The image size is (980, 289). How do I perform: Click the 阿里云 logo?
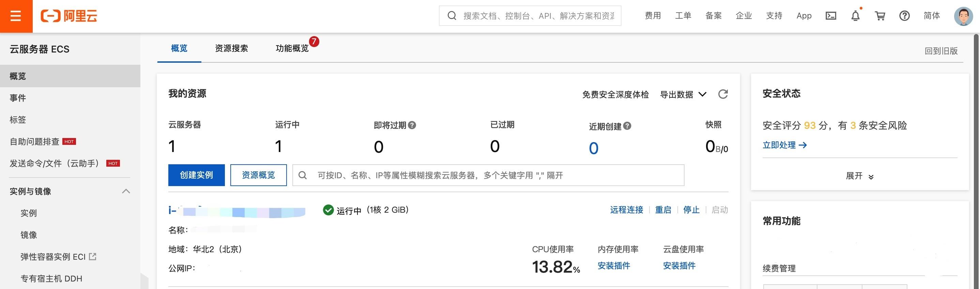point(69,16)
